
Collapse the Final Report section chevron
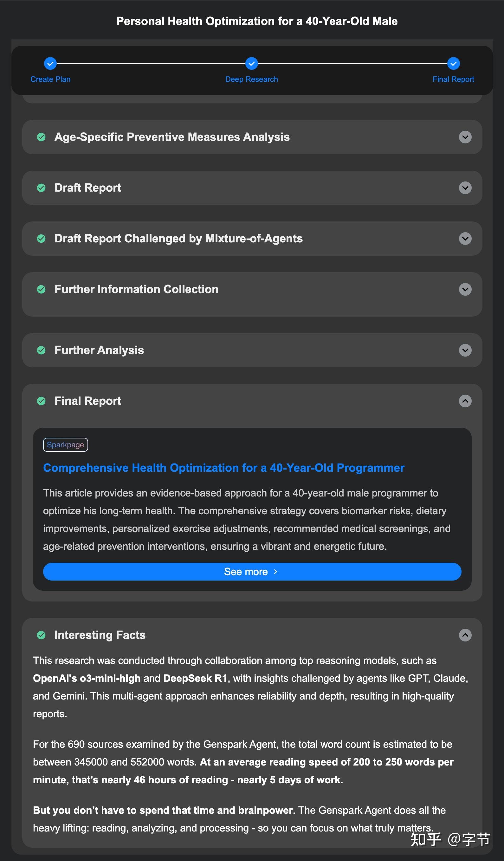click(x=465, y=401)
